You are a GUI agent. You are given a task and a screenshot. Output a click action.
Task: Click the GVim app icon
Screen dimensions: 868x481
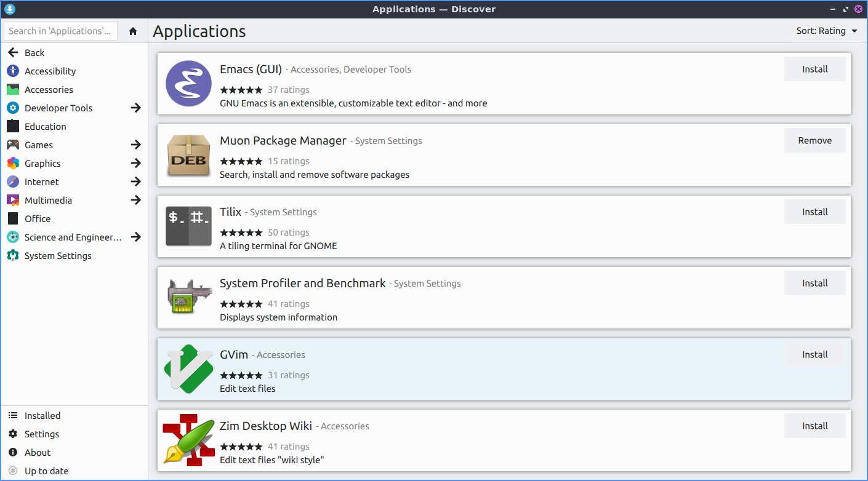tap(188, 368)
